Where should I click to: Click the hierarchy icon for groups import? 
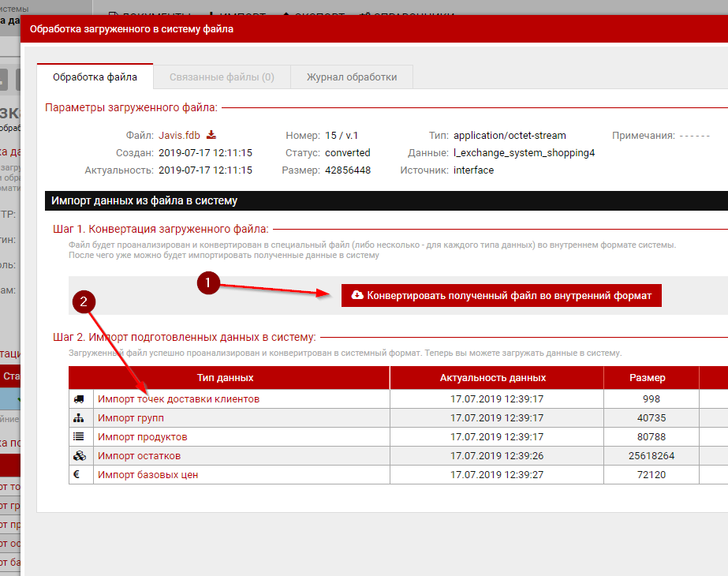[x=78, y=418]
